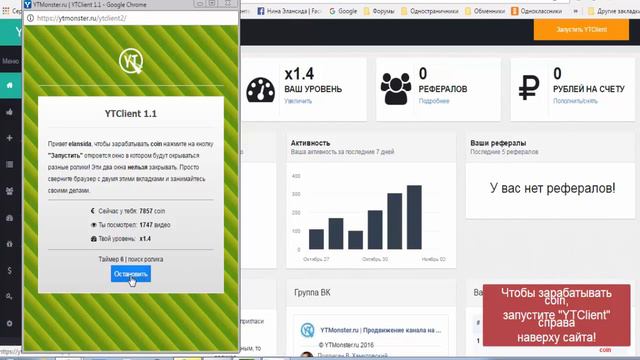Click the YTClient 1.1 heading

[x=131, y=114]
